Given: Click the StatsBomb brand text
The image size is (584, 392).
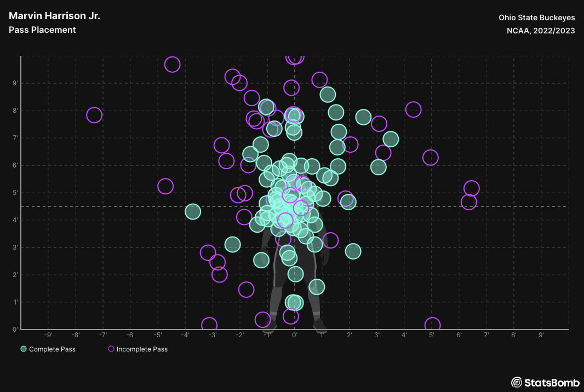Looking at the screenshot, I should point(552,382).
